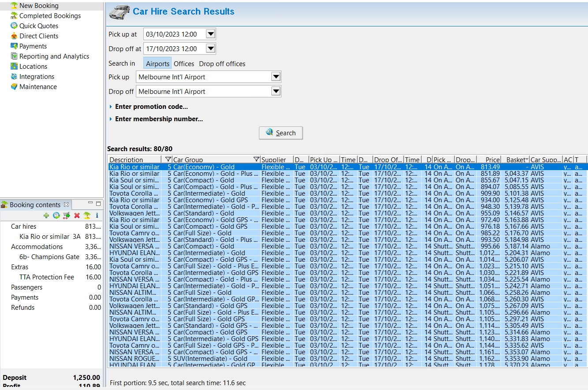This screenshot has width=588, height=390.
Task: Click the Drop Of... date column header
Action: coord(388,160)
